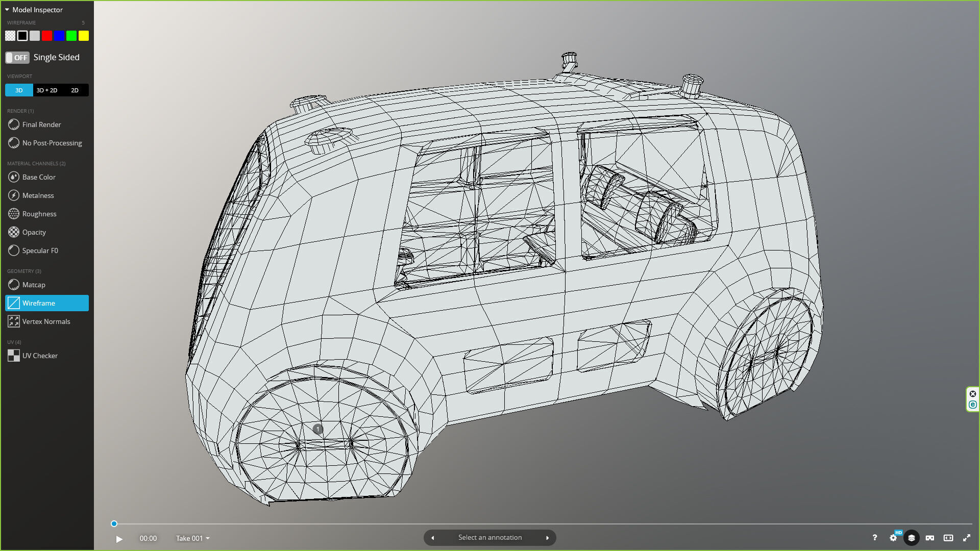
Task: Show the UV Checker view
Action: tap(40, 356)
